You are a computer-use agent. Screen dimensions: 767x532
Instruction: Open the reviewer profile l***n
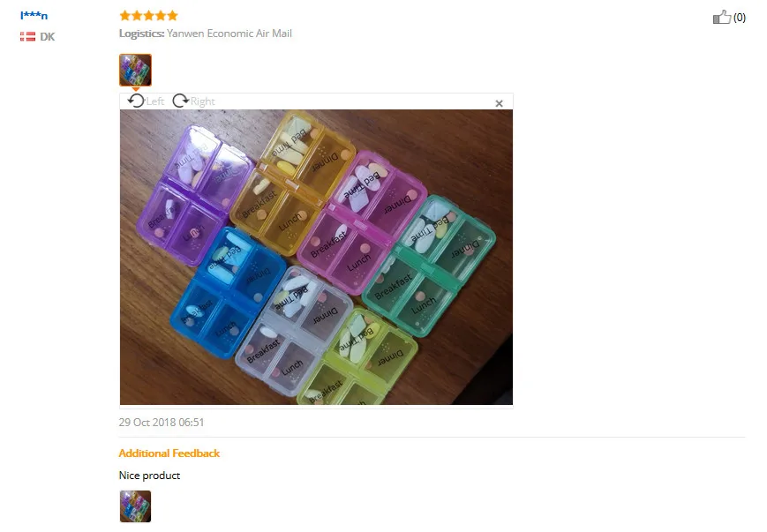click(x=34, y=16)
